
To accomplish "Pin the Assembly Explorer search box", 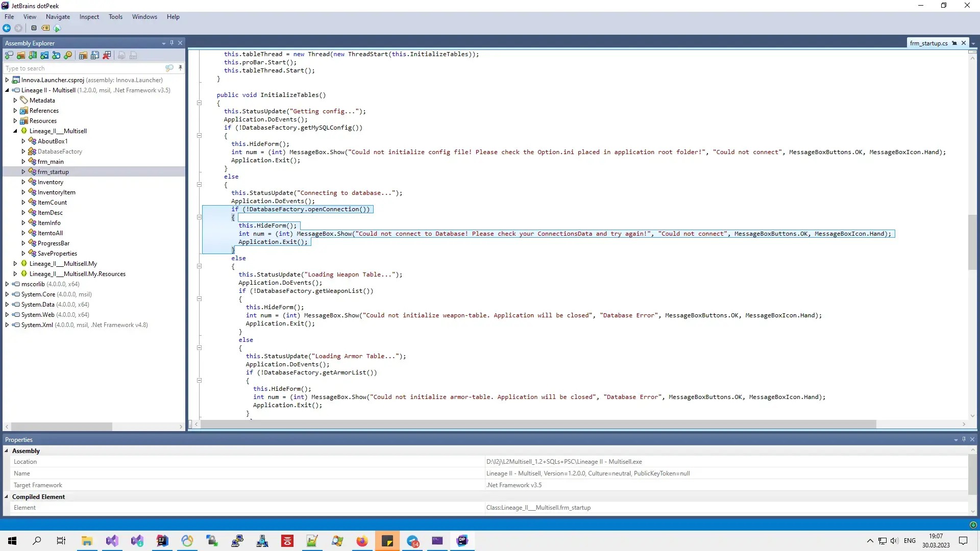I will pos(180,68).
